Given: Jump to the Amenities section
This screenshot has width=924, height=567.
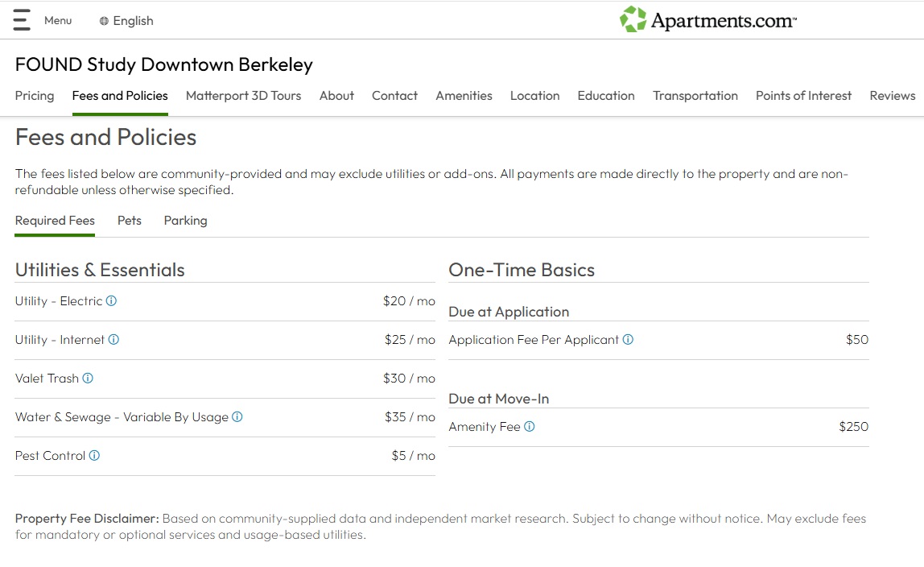Looking at the screenshot, I should point(464,96).
